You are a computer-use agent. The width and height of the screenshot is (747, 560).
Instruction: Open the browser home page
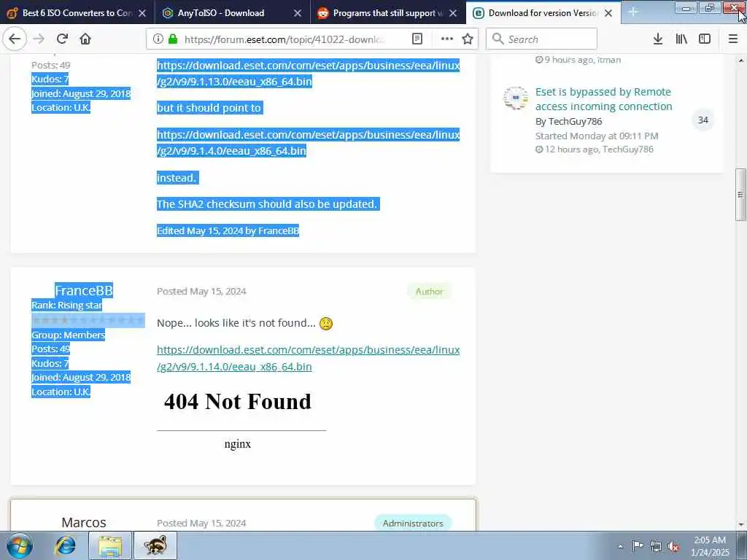coord(85,39)
